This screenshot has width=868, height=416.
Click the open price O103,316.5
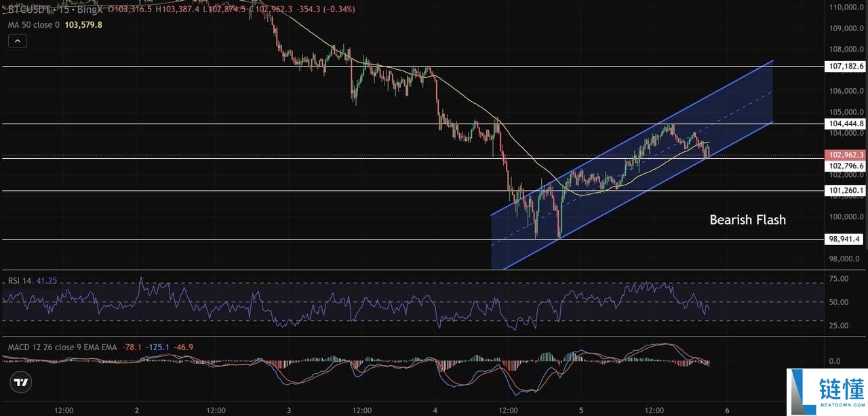pos(129,10)
